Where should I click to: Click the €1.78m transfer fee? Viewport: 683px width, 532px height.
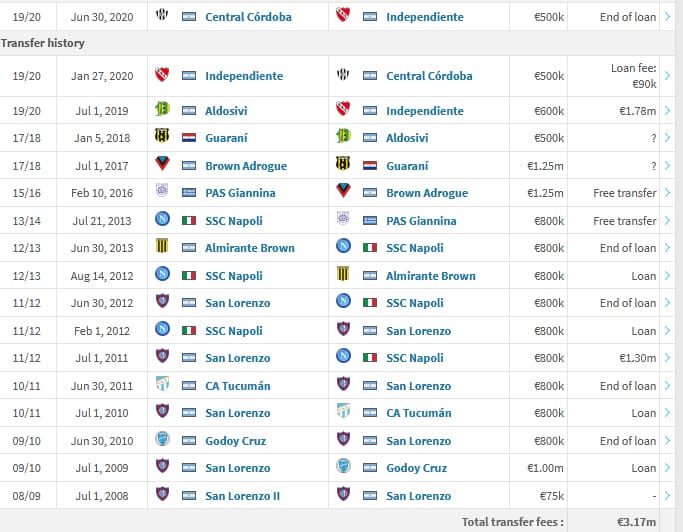638,110
